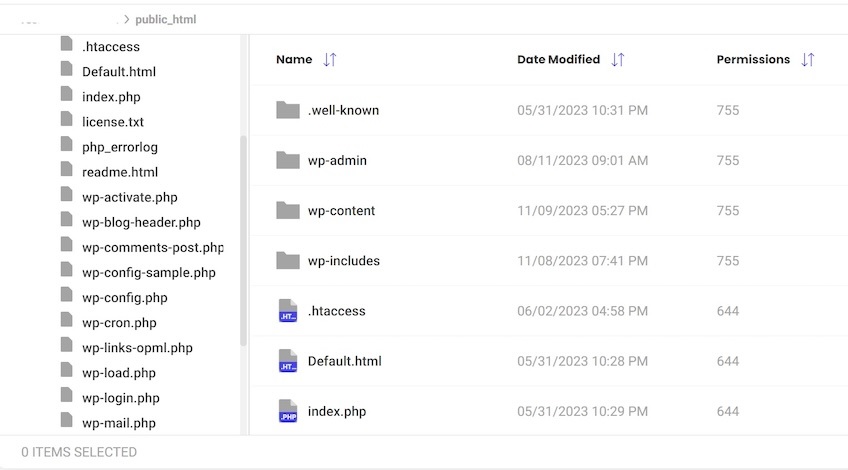Click the file icon beside wp-activate.php

pyautogui.click(x=67, y=194)
